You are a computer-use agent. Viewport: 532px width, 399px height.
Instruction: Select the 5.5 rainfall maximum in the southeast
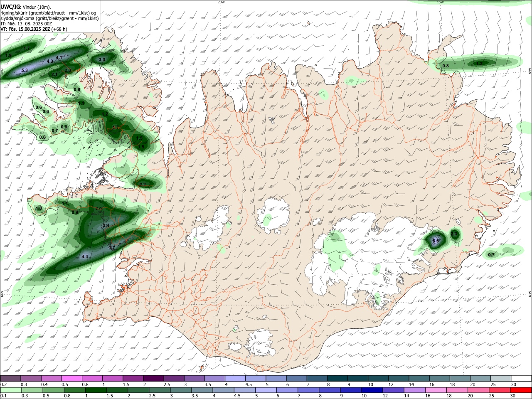[x=436, y=241]
